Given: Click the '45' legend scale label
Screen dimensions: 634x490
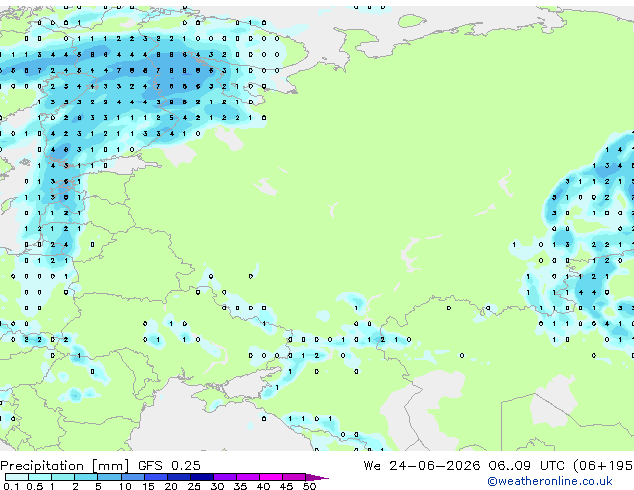Looking at the screenshot, I should pyautogui.click(x=286, y=486).
